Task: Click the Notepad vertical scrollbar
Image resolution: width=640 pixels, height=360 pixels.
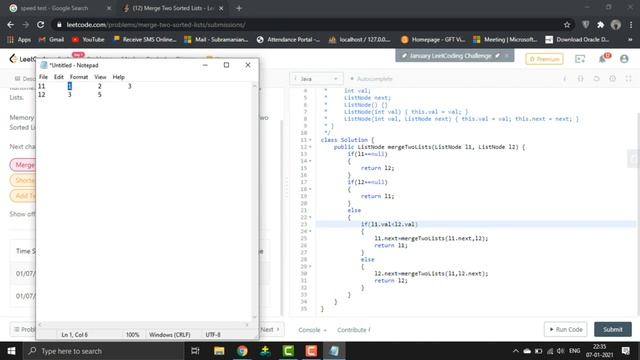Action: (255, 201)
